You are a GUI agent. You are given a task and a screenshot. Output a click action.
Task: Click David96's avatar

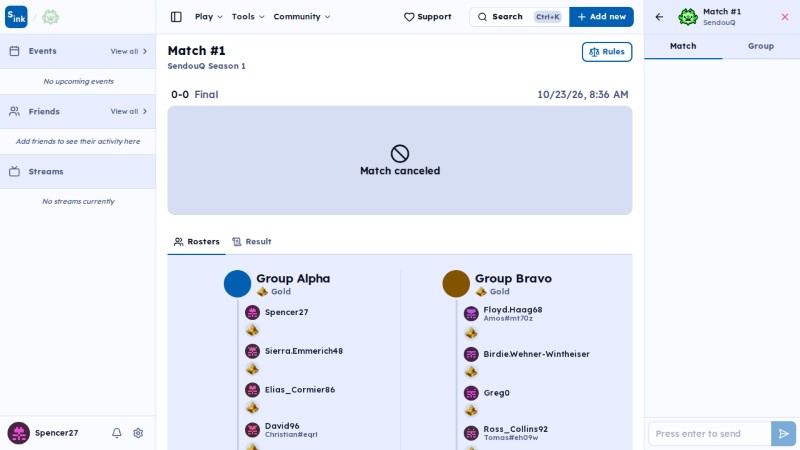tap(253, 430)
